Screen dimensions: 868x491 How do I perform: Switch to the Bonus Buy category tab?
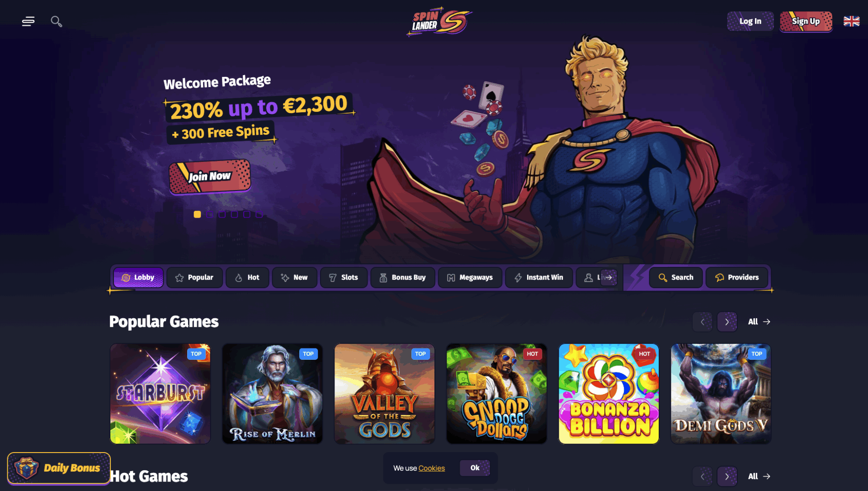pos(402,277)
